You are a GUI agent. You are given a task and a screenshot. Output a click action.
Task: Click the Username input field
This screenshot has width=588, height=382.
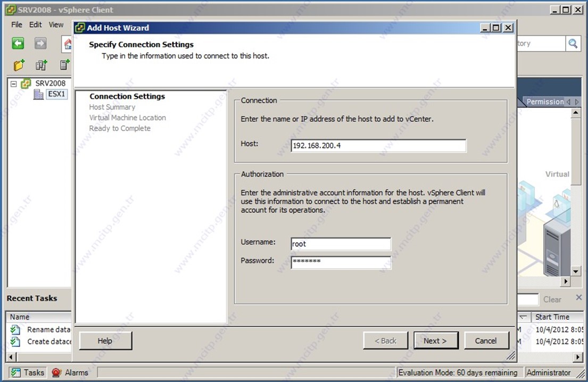[x=341, y=244]
